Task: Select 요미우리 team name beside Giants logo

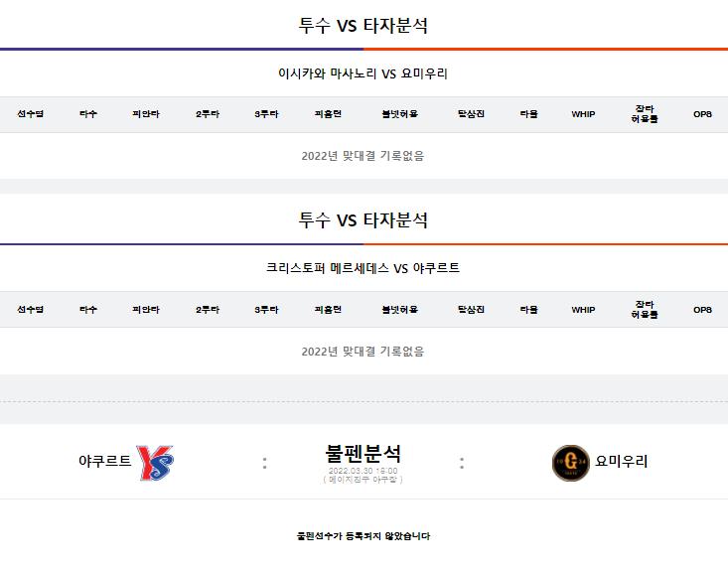Action: [x=621, y=461]
